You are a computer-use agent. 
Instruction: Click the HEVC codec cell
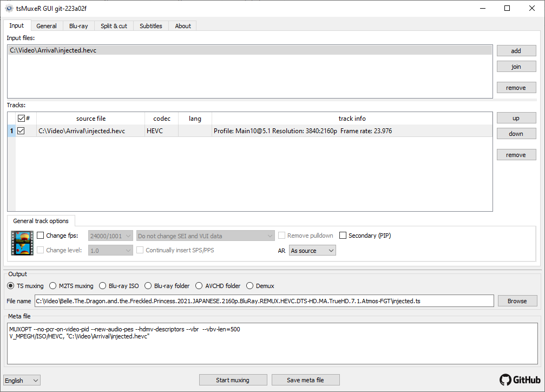pyautogui.click(x=162, y=131)
